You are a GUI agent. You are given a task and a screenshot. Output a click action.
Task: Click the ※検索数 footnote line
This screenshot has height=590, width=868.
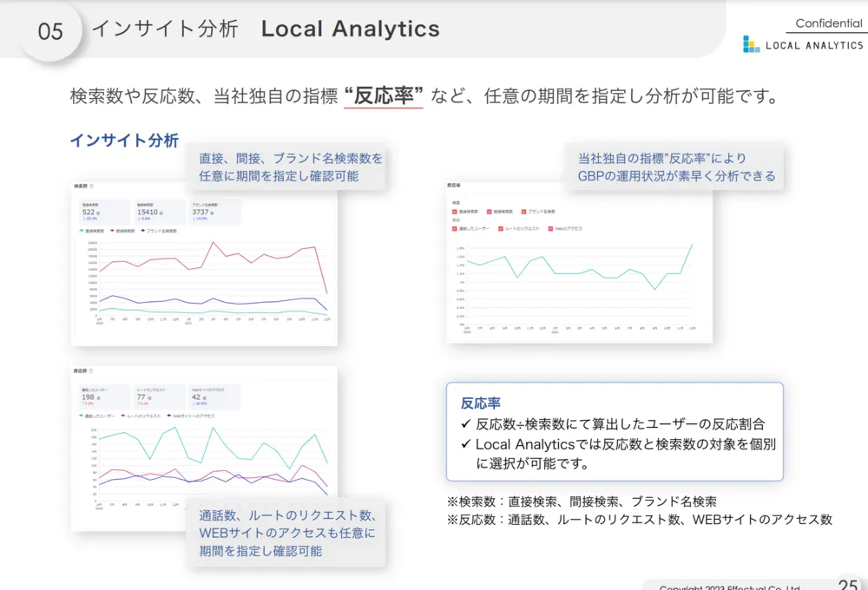coord(582,501)
